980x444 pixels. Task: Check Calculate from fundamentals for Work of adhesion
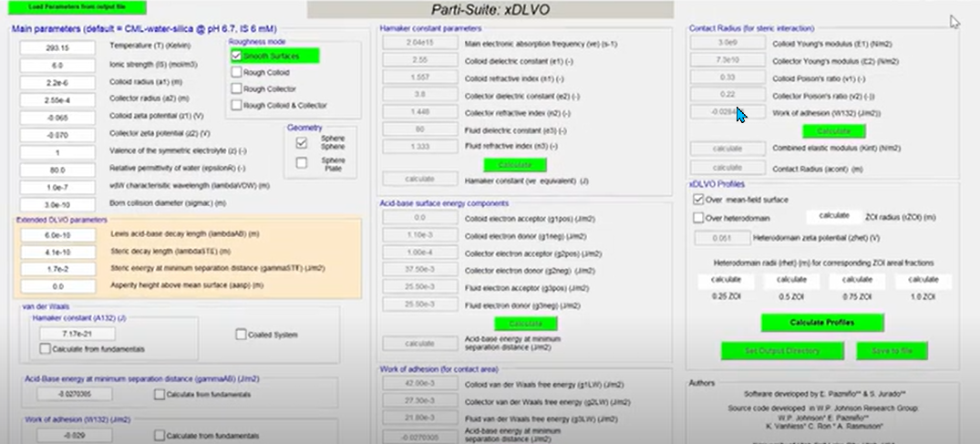160,435
